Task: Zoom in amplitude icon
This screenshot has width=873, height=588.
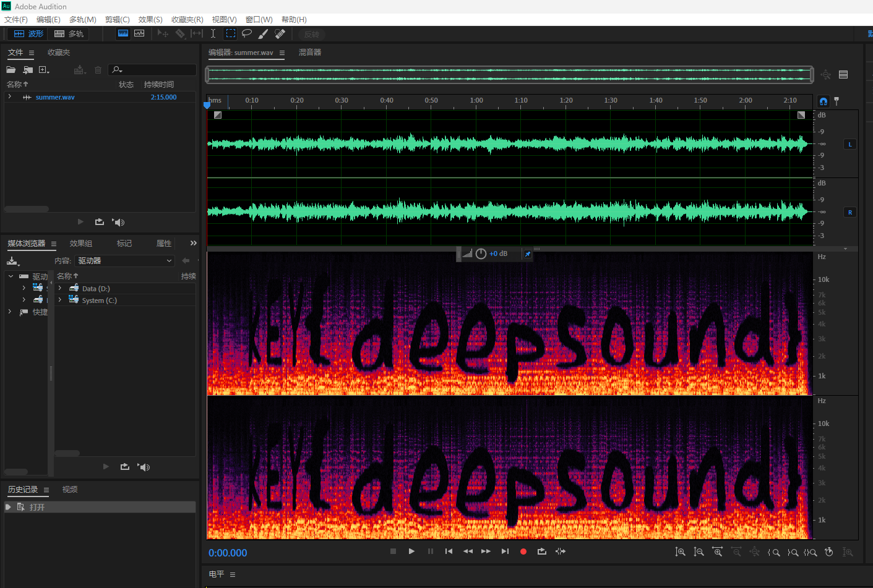Action: pyautogui.click(x=680, y=552)
